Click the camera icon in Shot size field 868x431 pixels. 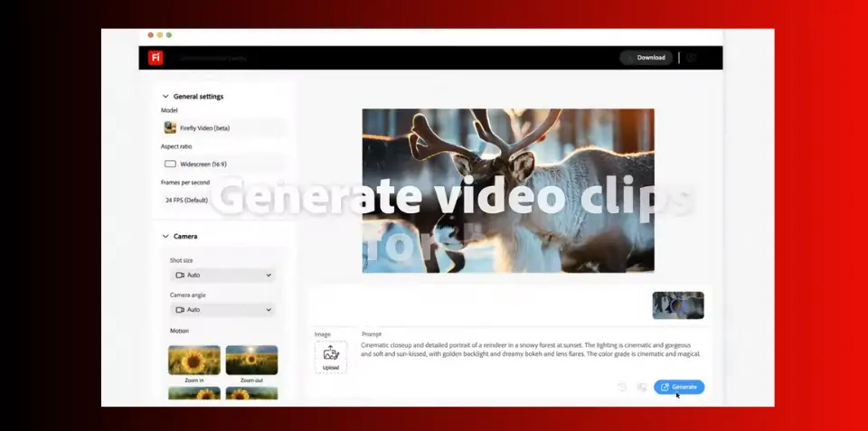click(x=180, y=275)
